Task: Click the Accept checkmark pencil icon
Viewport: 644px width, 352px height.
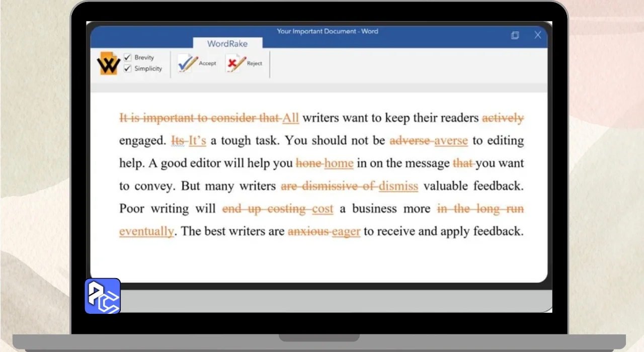Action: point(187,63)
